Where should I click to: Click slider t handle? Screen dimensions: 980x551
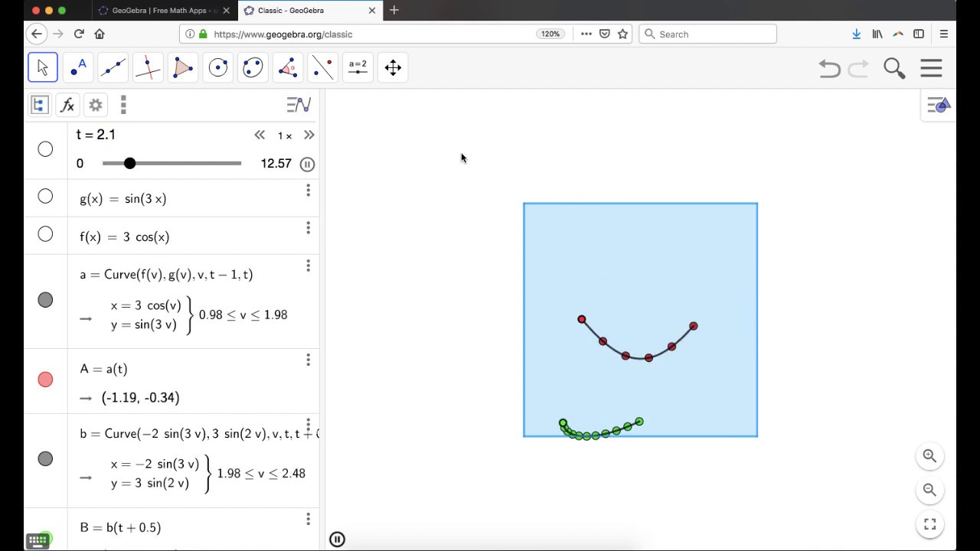pos(129,163)
